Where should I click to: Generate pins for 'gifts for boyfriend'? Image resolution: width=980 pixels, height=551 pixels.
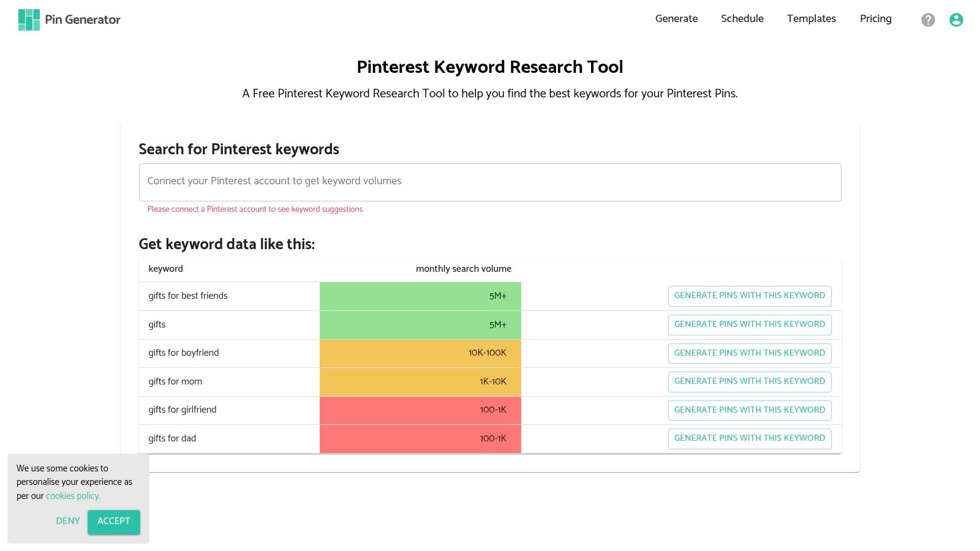[x=749, y=353]
